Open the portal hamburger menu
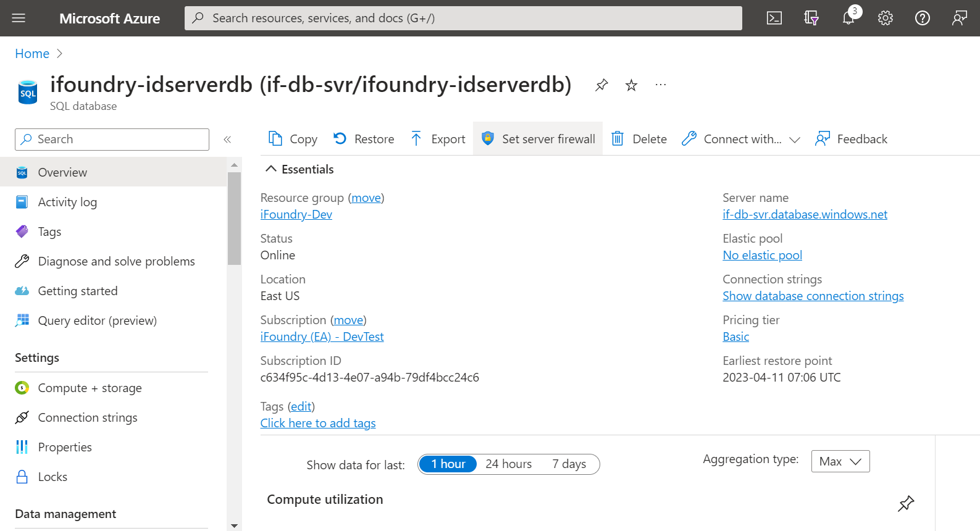The image size is (980, 531). [19, 18]
